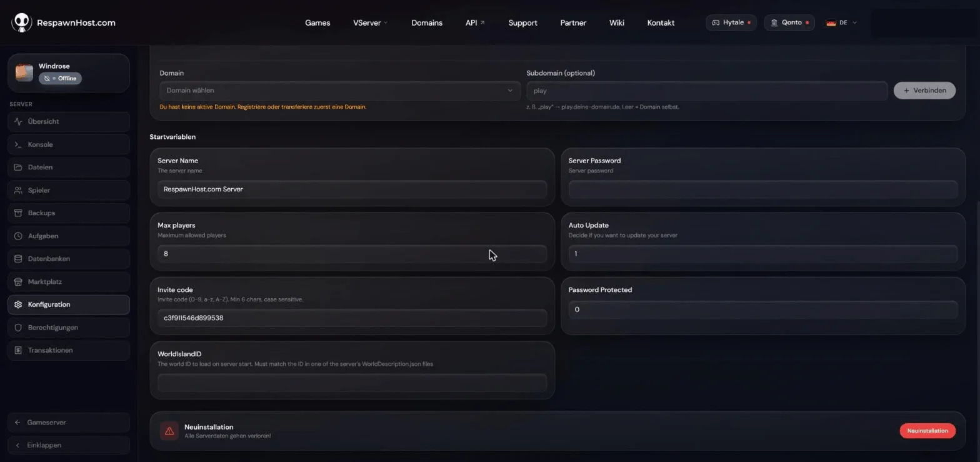Click the SERVER section label in sidebar
This screenshot has height=462, width=980.
(x=21, y=104)
